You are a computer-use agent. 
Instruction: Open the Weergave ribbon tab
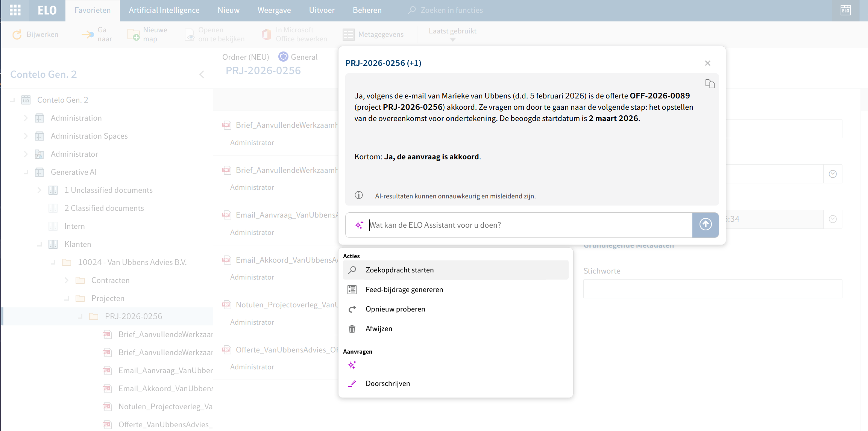(274, 11)
